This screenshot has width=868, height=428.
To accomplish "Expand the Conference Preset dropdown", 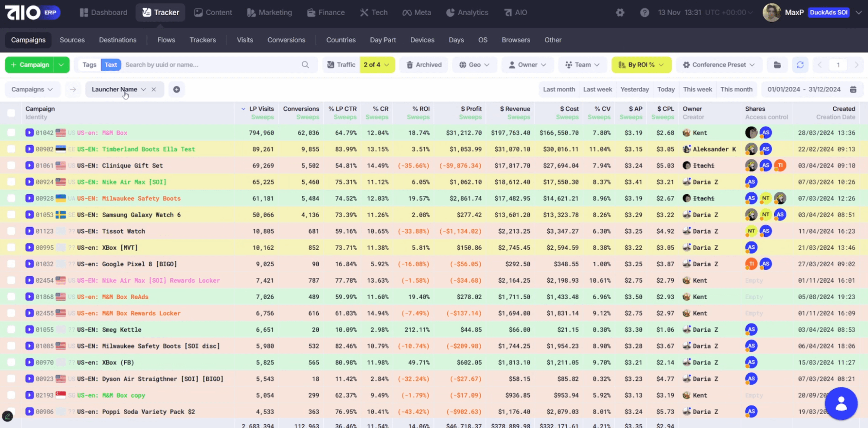I will coord(719,65).
